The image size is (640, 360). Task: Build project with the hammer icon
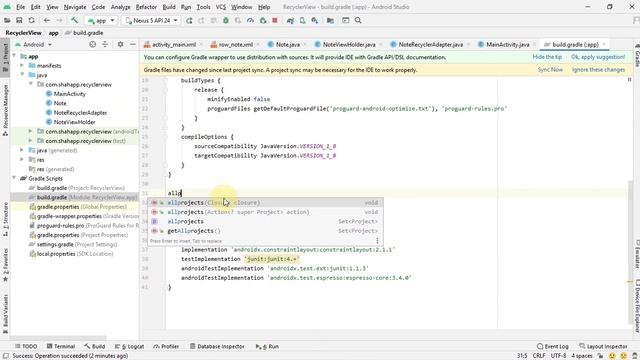[74, 20]
